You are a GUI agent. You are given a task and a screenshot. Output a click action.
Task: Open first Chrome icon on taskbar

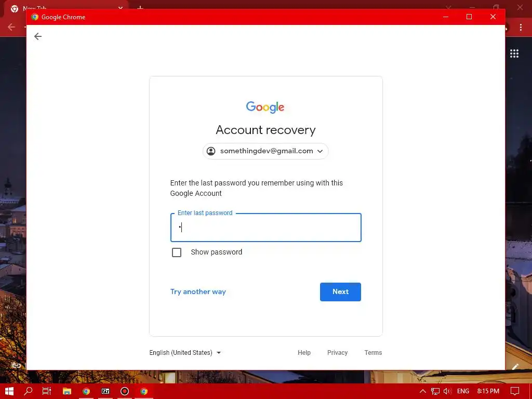point(86,391)
